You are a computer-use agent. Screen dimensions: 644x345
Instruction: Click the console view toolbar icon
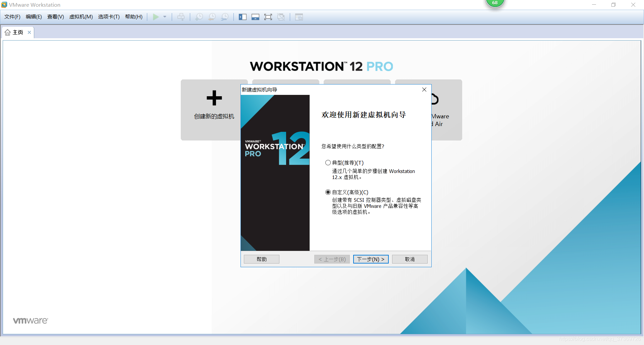(x=299, y=17)
